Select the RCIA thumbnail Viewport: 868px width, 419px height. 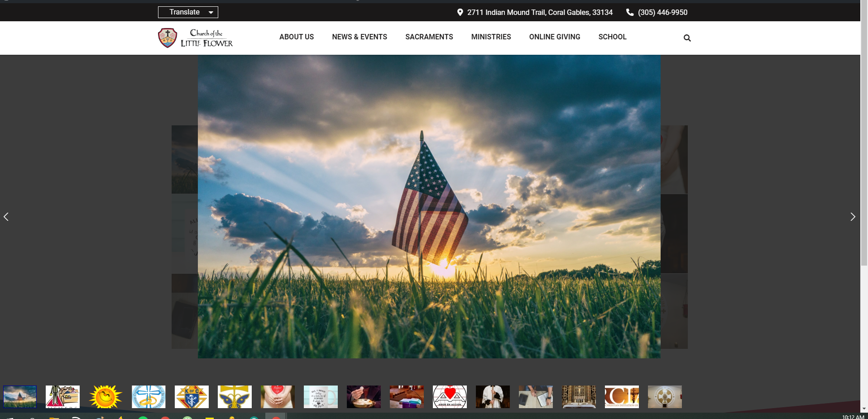[622, 397]
